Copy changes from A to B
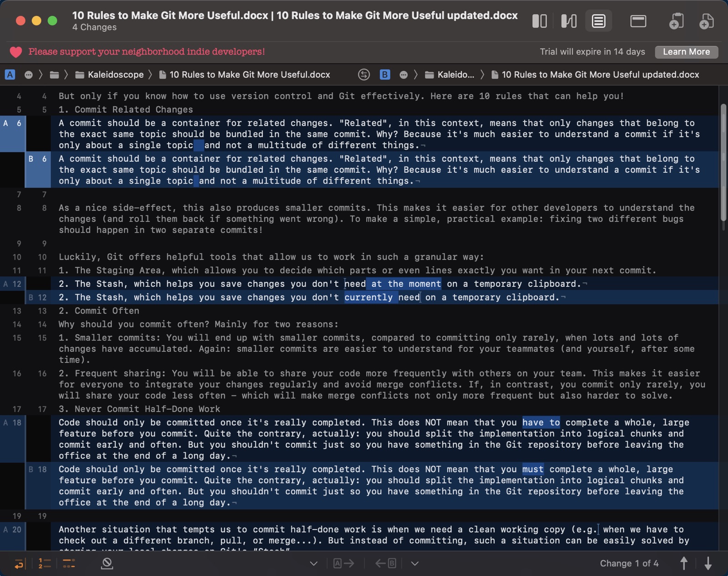 (344, 563)
